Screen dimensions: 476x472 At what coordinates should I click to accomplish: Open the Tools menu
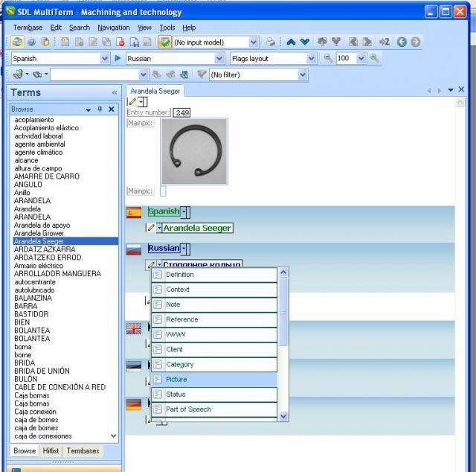[x=167, y=28]
